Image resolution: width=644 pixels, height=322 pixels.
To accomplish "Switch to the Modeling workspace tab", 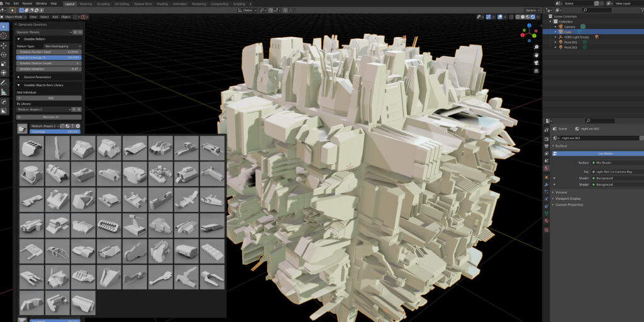I will (x=86, y=4).
